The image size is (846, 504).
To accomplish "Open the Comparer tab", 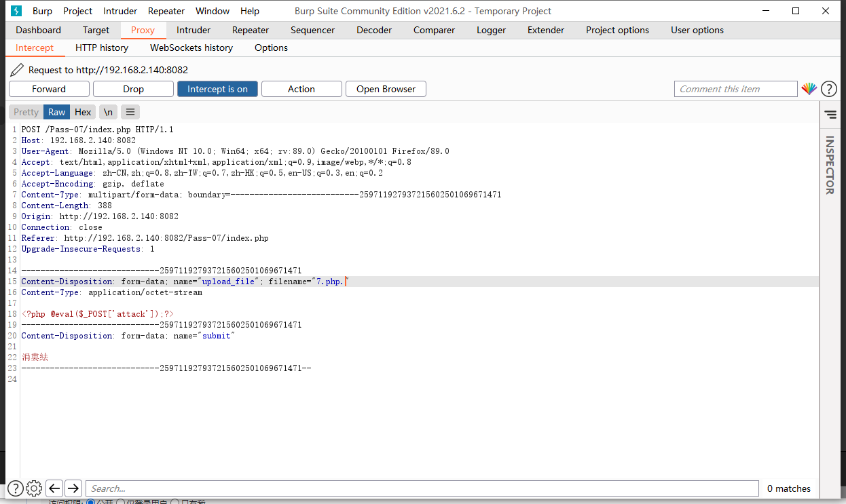I will pyautogui.click(x=434, y=30).
